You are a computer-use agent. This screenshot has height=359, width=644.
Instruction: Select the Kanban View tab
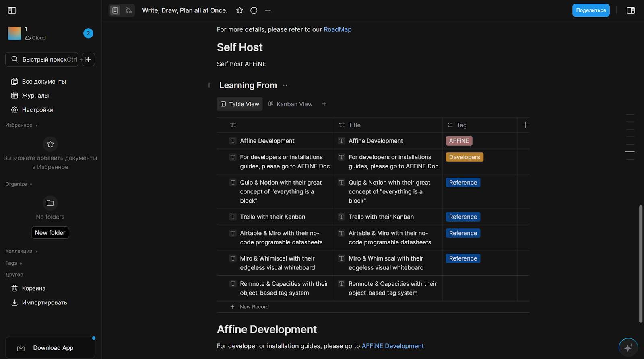290,104
